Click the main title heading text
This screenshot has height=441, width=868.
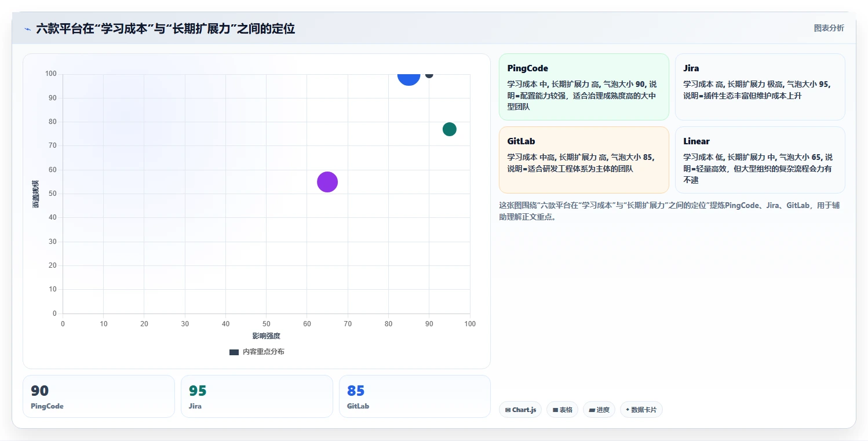(166, 28)
